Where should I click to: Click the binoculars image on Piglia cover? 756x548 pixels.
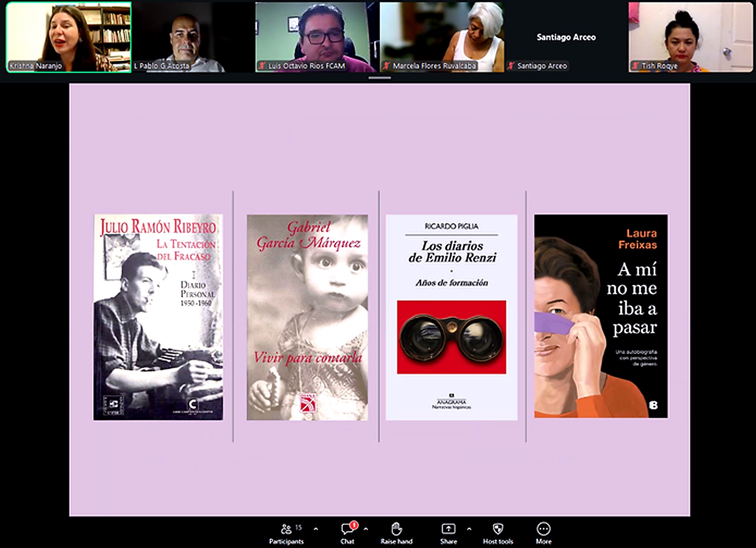[452, 337]
